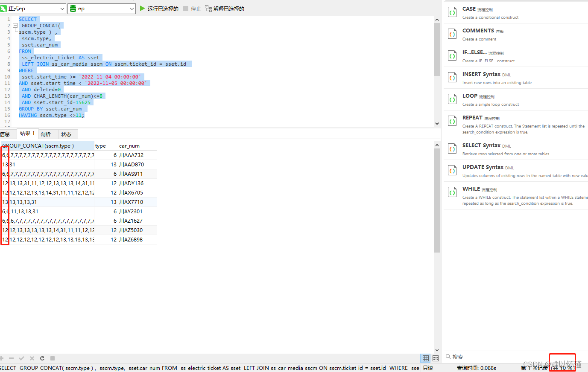Click the query time 0.088s status text
This screenshot has height=372, width=588.
pyautogui.click(x=477, y=368)
